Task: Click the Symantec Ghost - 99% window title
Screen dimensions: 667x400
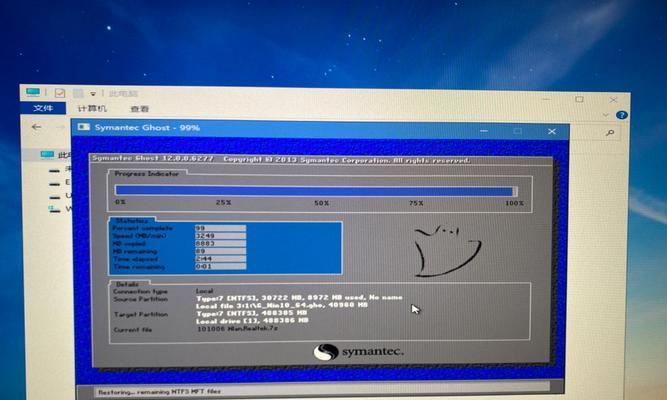Action: (147, 128)
